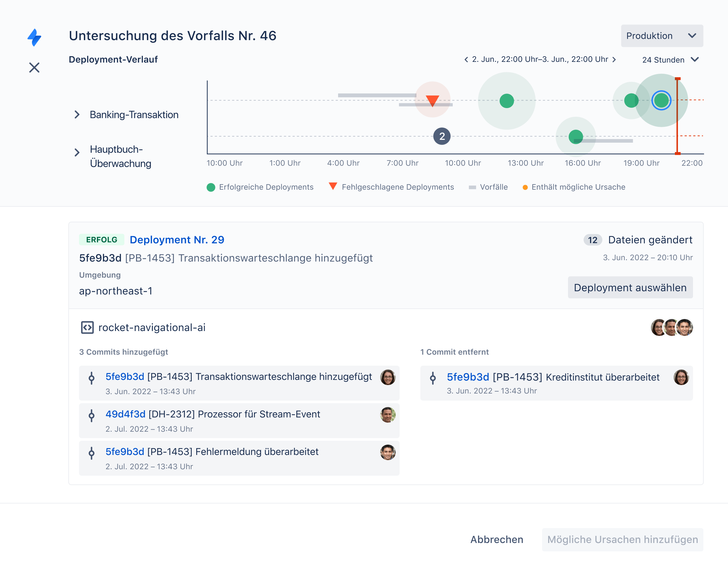This screenshot has height=576, width=728.
Task: Expand the Hauptbuch-Überwachung row
Action: [77, 152]
